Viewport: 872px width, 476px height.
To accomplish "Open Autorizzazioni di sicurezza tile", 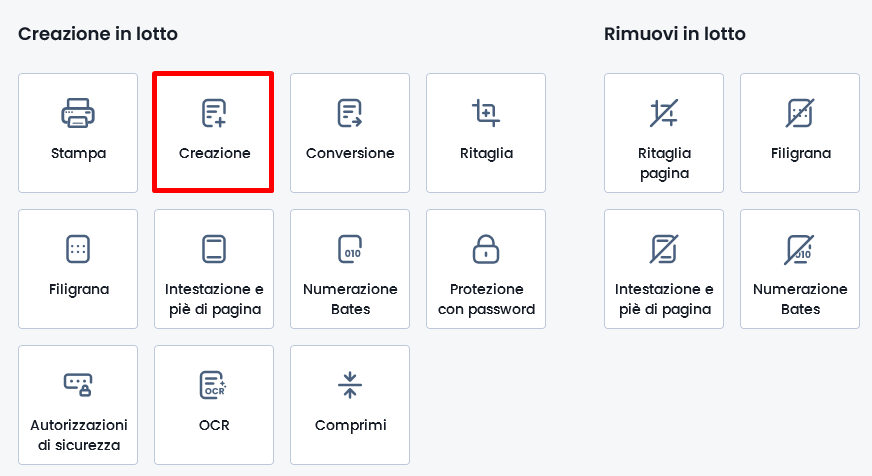I will pyautogui.click(x=78, y=405).
